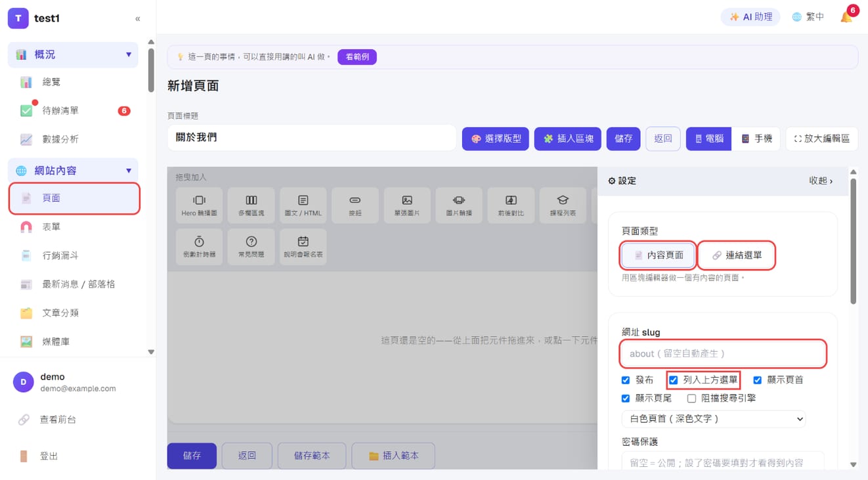Open the 白色頁首（深色文字）dropdown
This screenshot has width=868, height=480.
pyautogui.click(x=714, y=418)
